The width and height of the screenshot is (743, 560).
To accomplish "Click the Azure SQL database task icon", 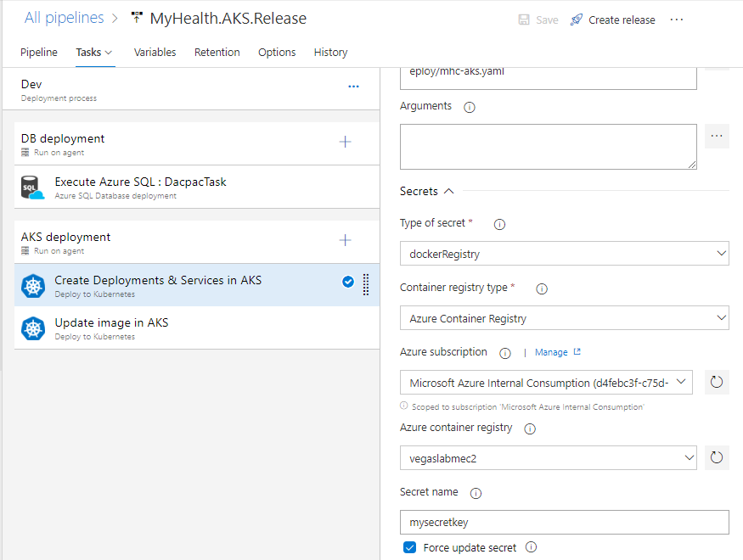I will coord(33,188).
